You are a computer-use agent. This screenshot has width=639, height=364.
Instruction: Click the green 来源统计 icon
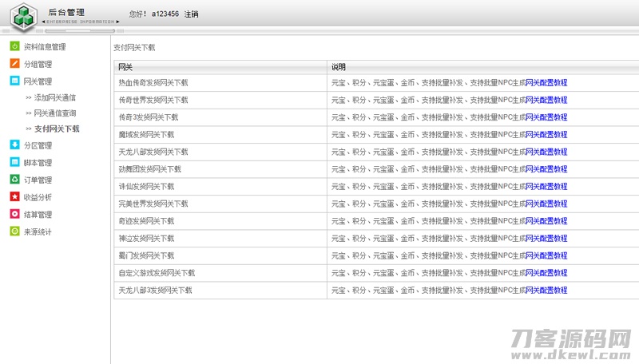14,231
